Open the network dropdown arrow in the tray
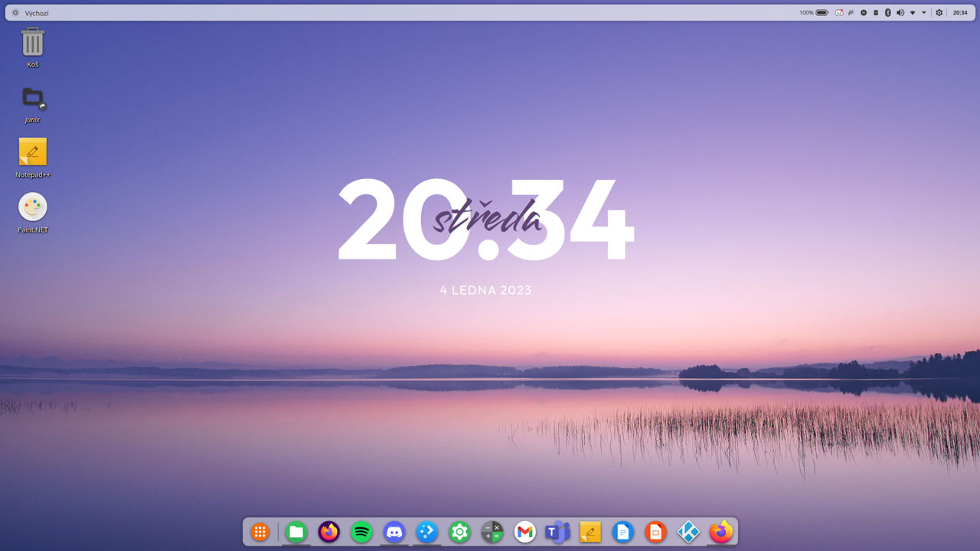The height and width of the screenshot is (551, 980). pos(913,12)
